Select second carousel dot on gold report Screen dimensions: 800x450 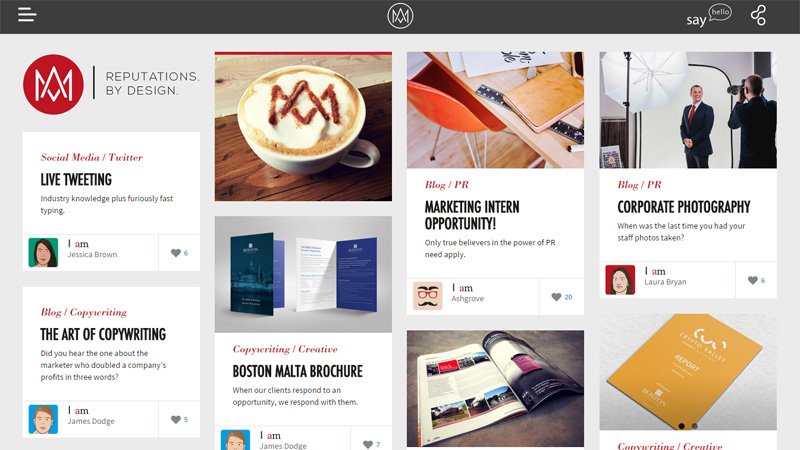click(x=694, y=426)
